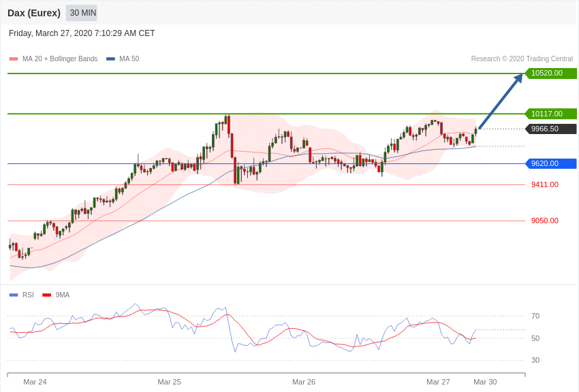This screenshot has height=392, width=579.
Task: Click the RSI 70 level label
Action: click(535, 316)
